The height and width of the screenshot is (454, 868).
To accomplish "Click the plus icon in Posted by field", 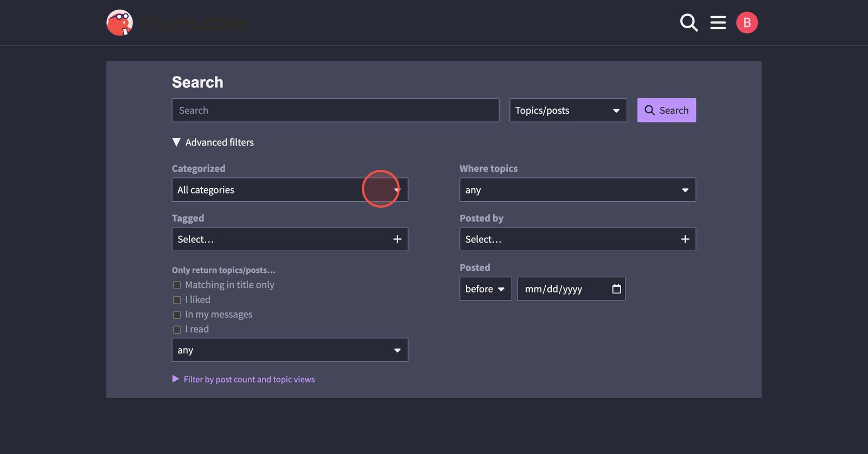I will tap(685, 239).
